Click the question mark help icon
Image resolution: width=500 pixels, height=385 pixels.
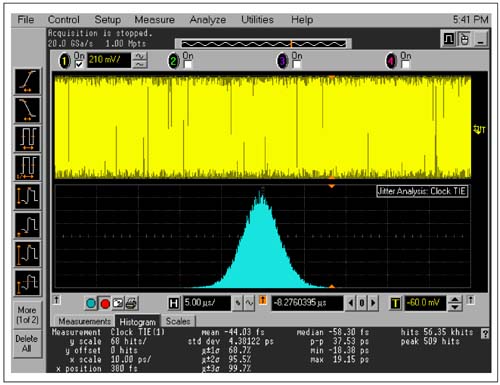pyautogui.click(x=485, y=334)
